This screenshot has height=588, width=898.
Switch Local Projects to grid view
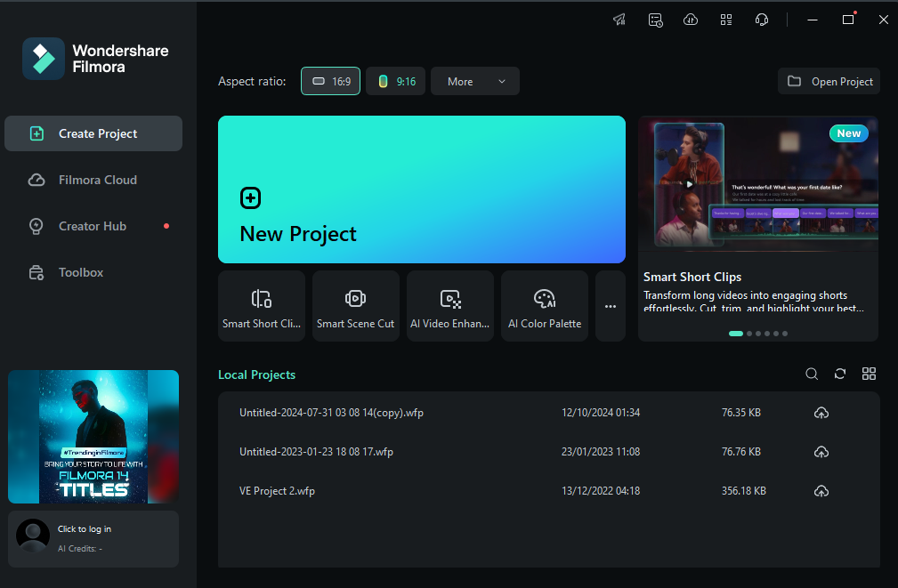[869, 374]
